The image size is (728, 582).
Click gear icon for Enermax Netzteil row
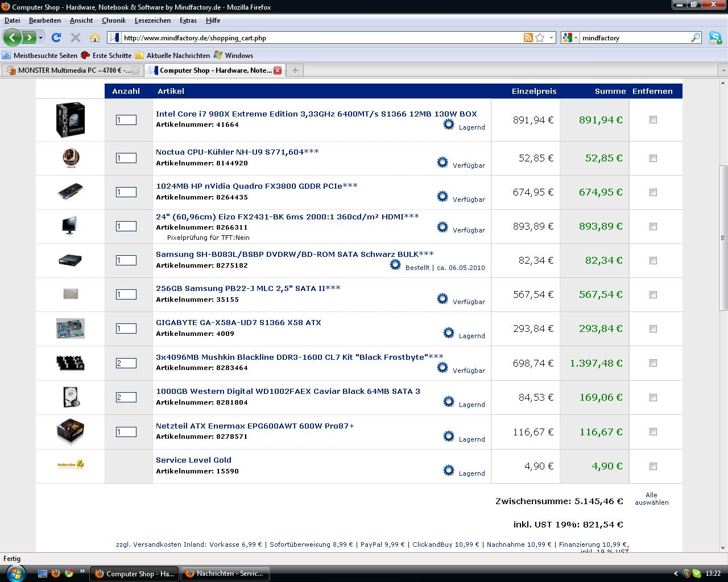[x=449, y=436]
